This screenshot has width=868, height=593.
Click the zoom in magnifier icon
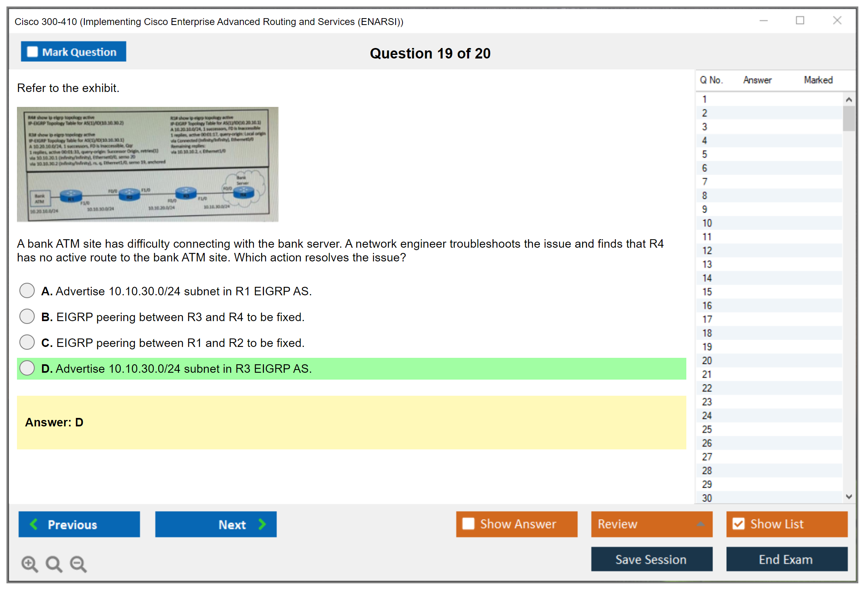coord(29,564)
